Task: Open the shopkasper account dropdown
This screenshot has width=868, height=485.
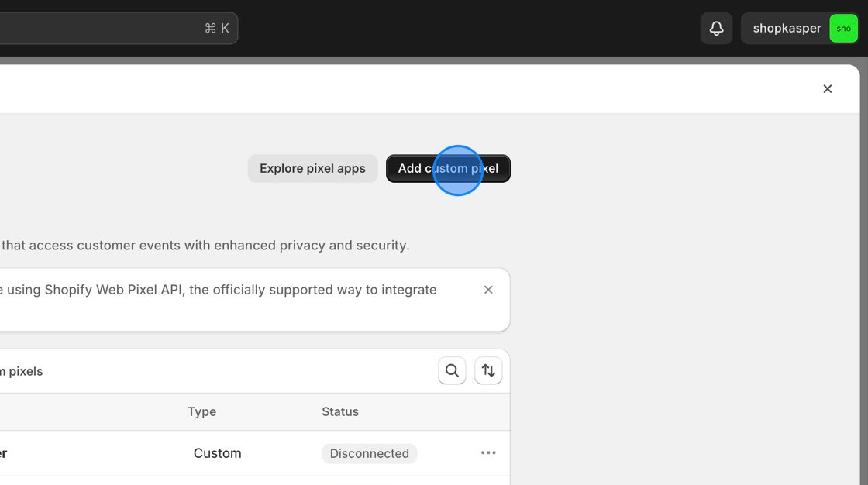Action: tap(787, 28)
